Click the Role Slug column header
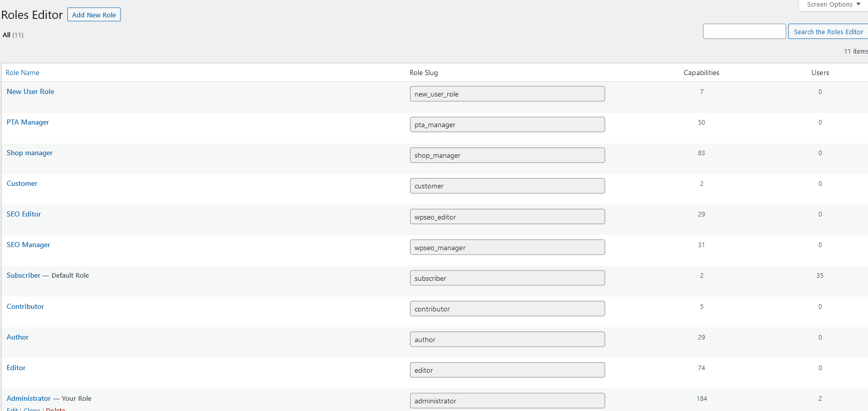The height and width of the screenshot is (411, 868). tap(424, 72)
